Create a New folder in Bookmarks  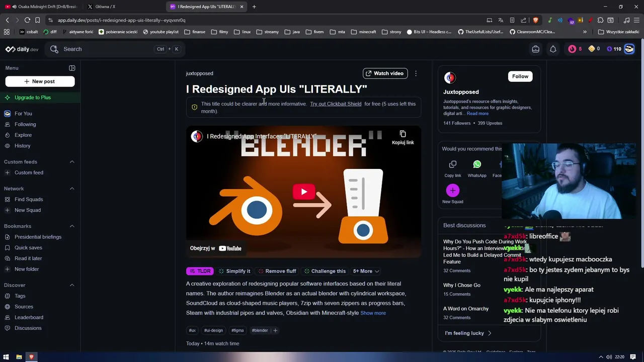tap(27, 269)
